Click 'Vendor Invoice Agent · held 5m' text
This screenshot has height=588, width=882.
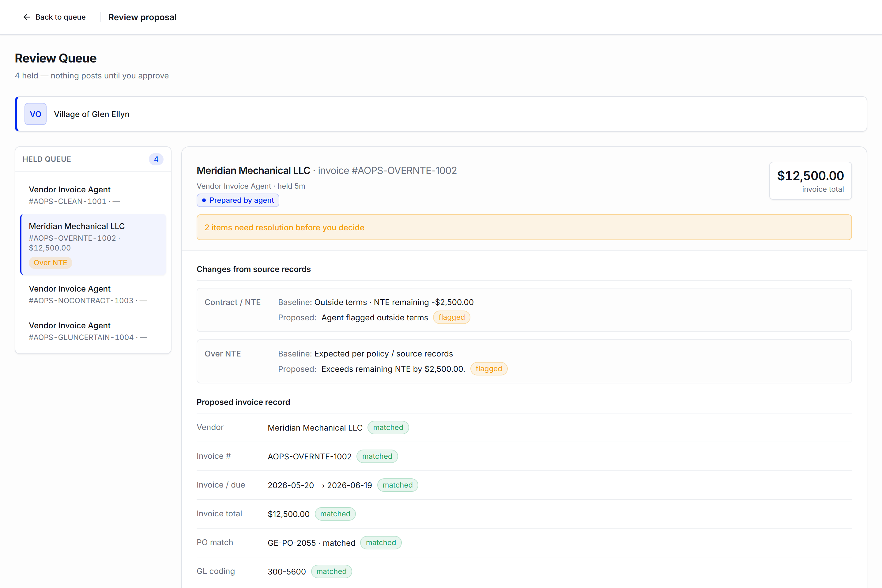pos(251,186)
